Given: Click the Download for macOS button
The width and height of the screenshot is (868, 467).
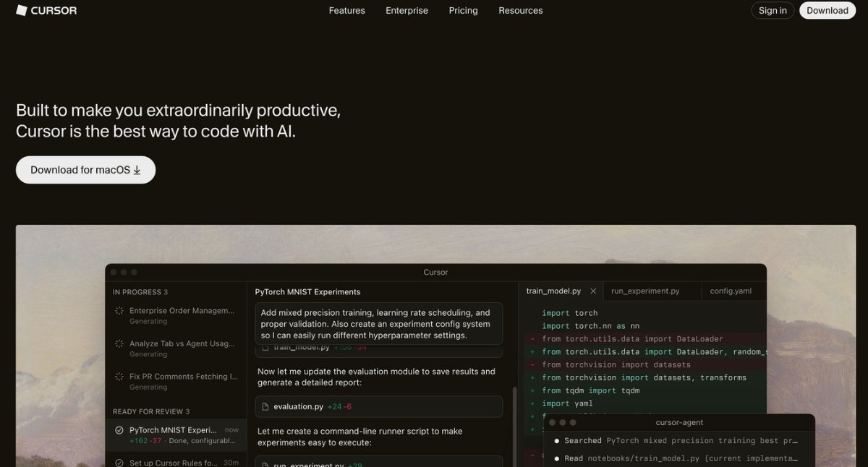Looking at the screenshot, I should pos(85,170).
